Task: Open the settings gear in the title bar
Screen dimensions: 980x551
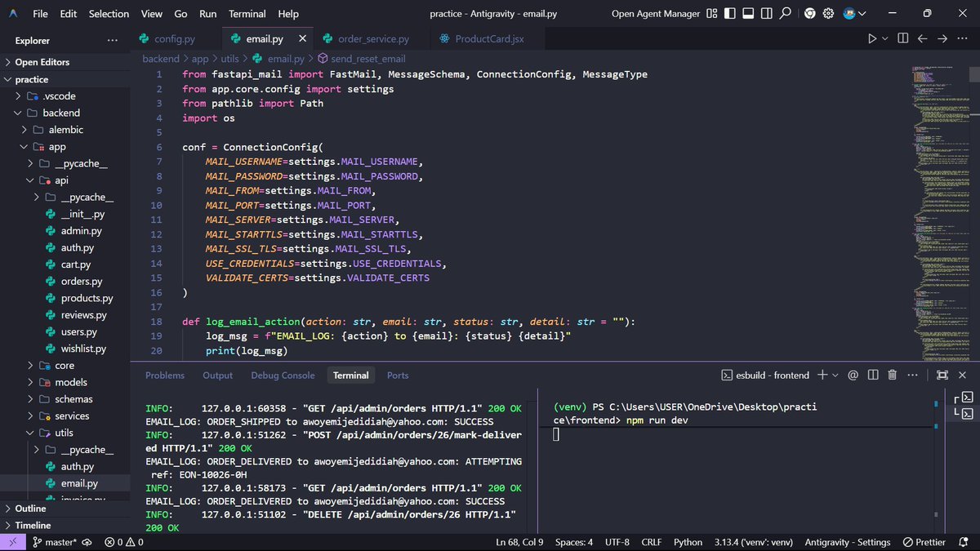Action: tap(828, 14)
